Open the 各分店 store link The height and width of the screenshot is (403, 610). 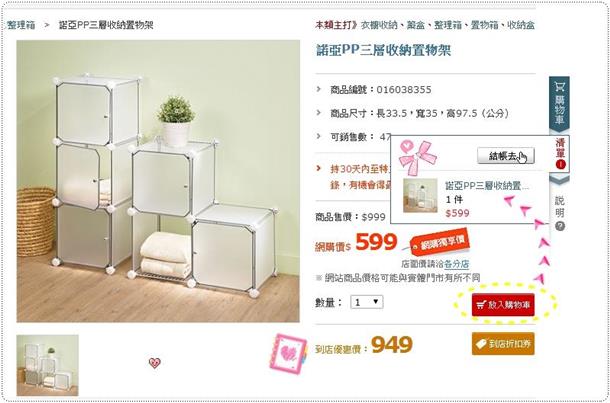pos(456,264)
